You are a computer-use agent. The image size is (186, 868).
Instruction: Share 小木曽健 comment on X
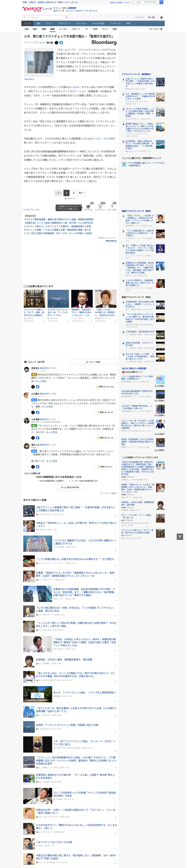33,438
